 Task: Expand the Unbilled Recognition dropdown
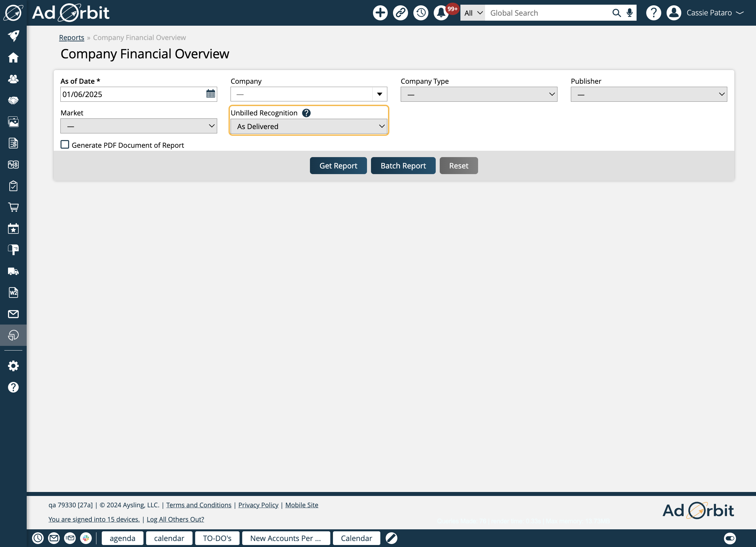(x=309, y=126)
